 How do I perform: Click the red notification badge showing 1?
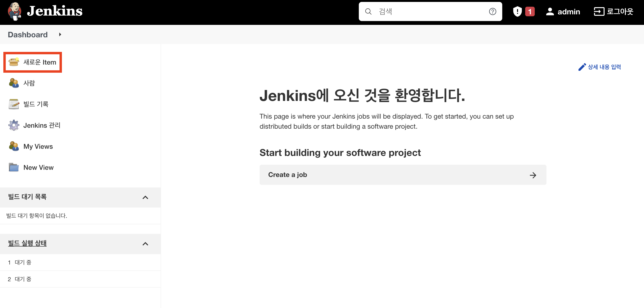(x=529, y=11)
